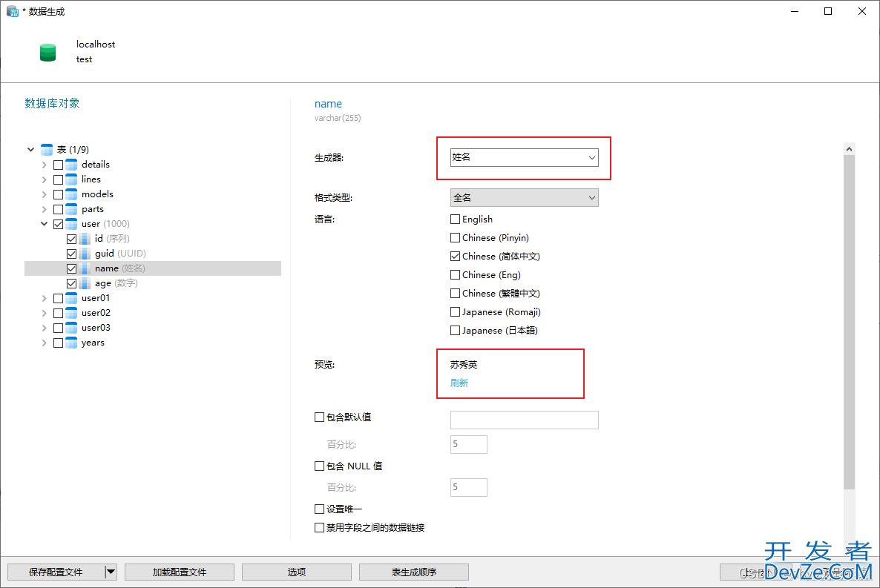Screen dimensions: 880x588
Task: Click the years table icon
Action: tap(71, 343)
